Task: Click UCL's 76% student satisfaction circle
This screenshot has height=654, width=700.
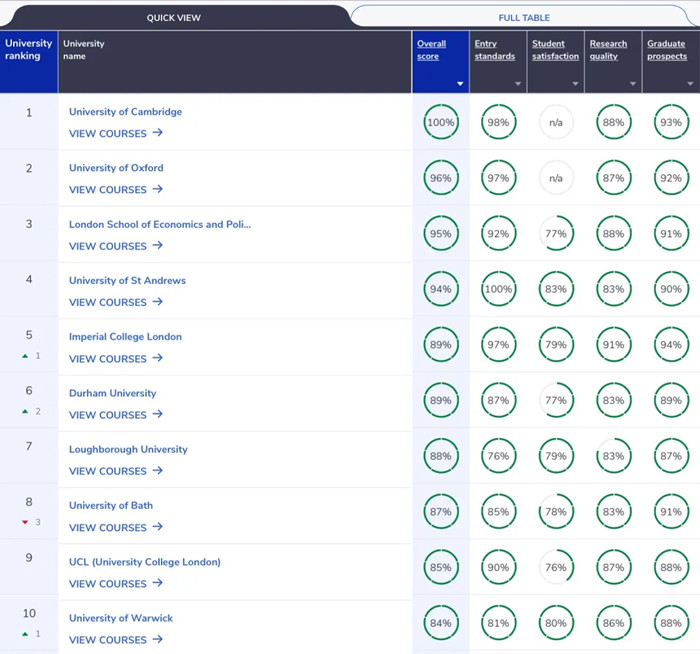Action: point(556,567)
